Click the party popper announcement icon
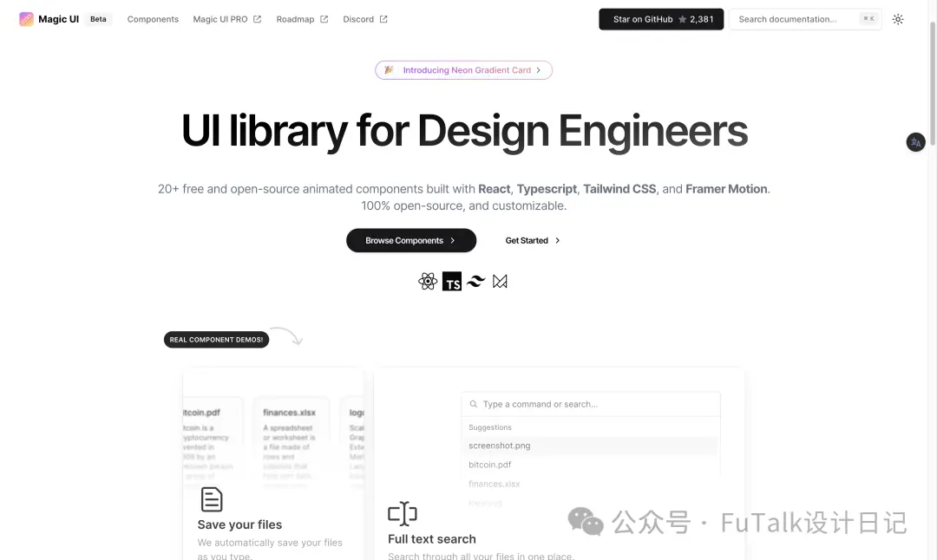Image resolution: width=937 pixels, height=560 pixels. click(389, 70)
